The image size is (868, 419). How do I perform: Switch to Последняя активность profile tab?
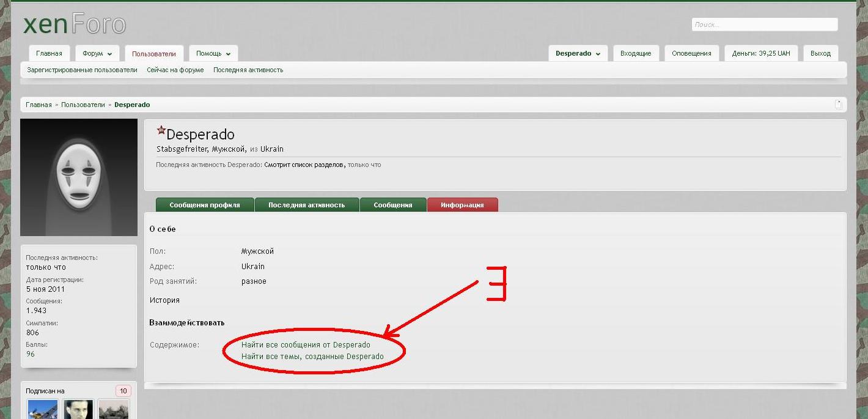pyautogui.click(x=306, y=206)
